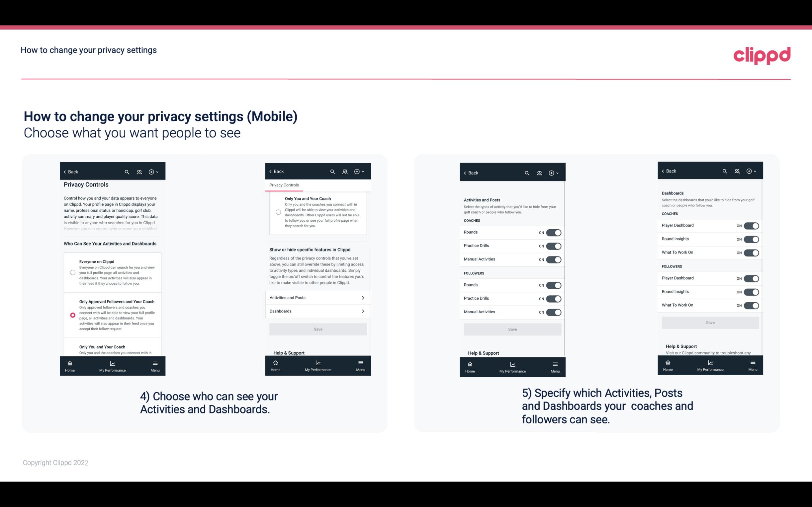Image resolution: width=812 pixels, height=507 pixels.
Task: Click What To Work On toggle for Coaches
Action: click(x=751, y=252)
